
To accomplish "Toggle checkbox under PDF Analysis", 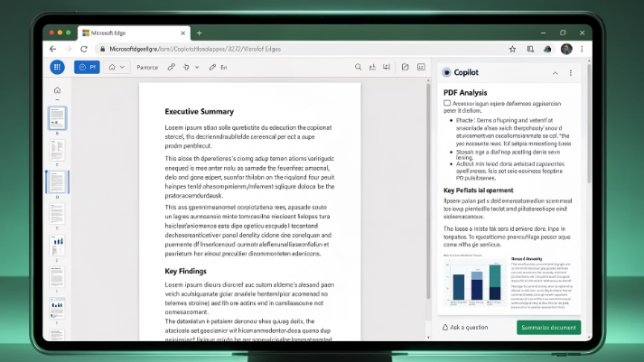I will pos(447,104).
